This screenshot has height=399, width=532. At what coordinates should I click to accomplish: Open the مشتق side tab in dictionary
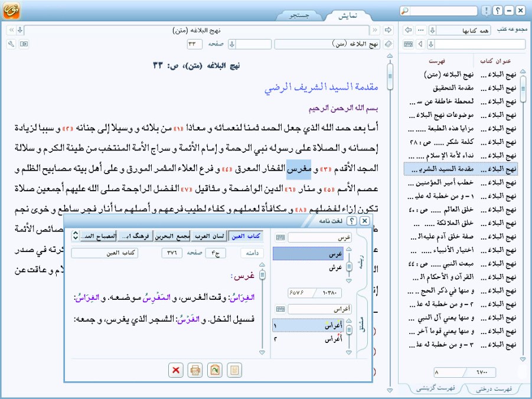coord(362,324)
